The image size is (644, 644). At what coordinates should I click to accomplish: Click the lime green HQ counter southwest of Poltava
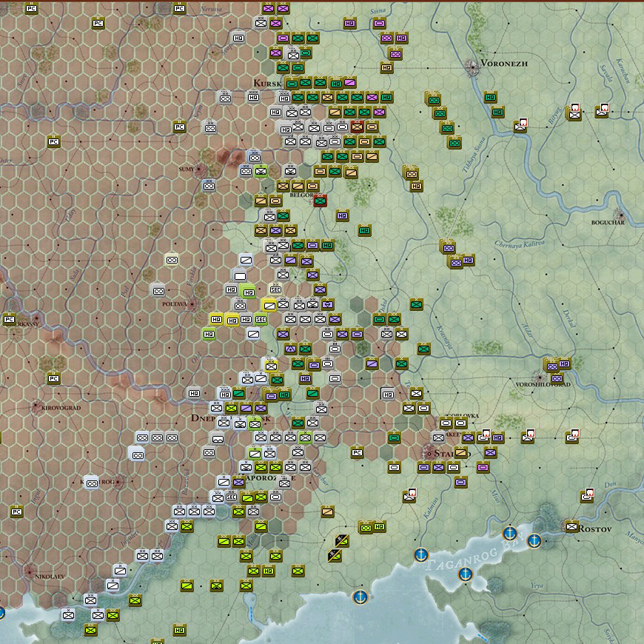pyautogui.click(x=209, y=334)
